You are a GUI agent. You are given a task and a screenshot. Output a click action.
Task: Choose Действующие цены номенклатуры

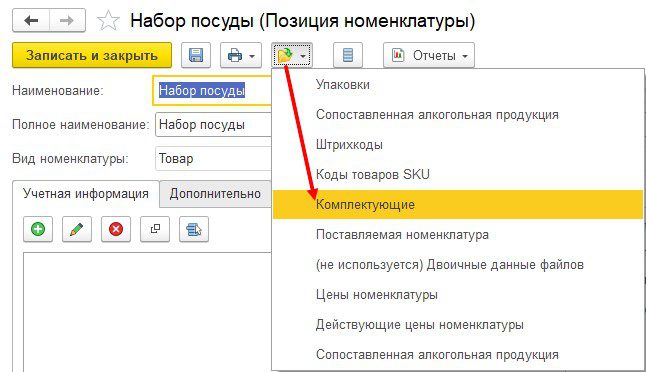pos(458,325)
